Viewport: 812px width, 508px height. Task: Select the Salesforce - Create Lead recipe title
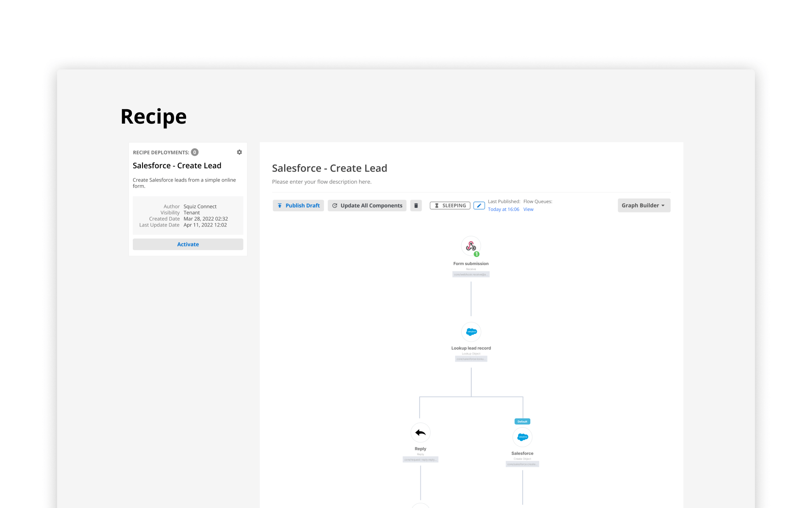[x=177, y=166]
